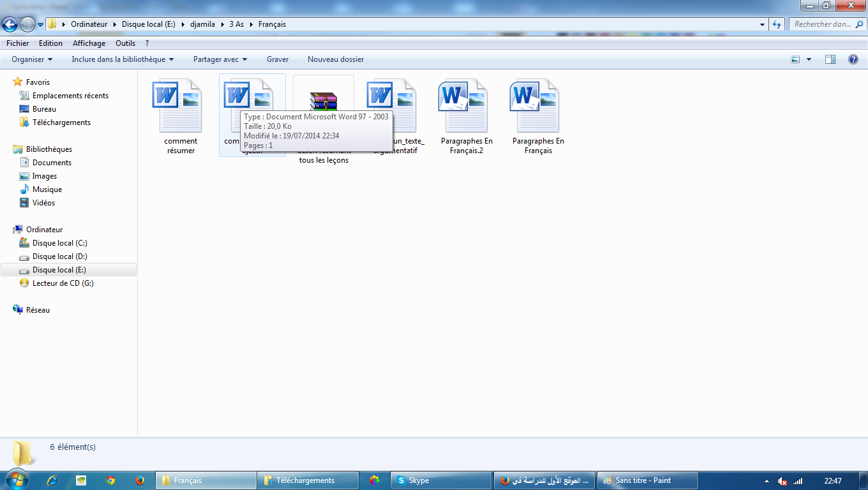
Task: Toggle the preview pane icon
Action: pyautogui.click(x=830, y=59)
